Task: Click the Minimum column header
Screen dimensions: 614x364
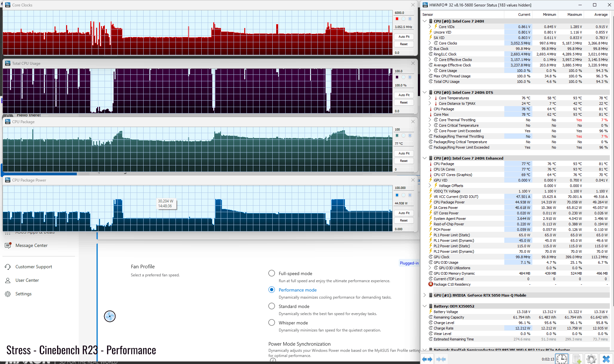Action: 545,15
